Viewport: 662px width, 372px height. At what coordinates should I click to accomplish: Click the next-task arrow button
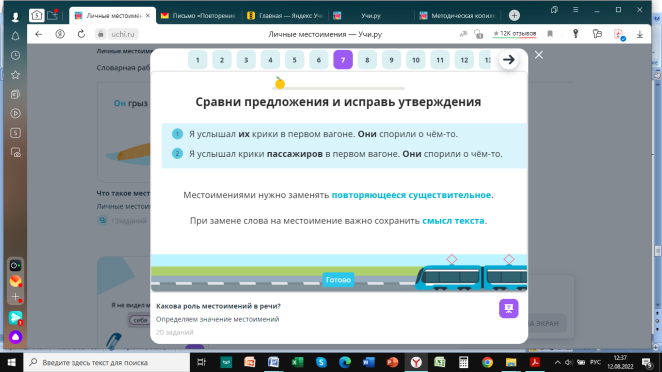[x=509, y=60]
